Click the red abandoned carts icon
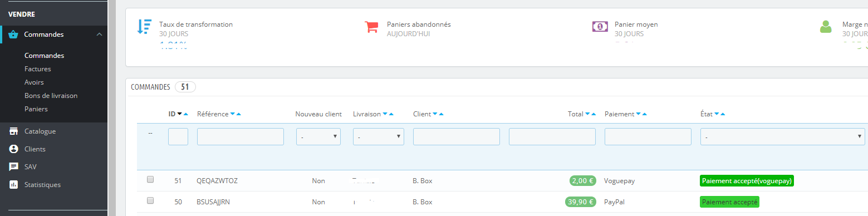This screenshot has height=216, width=868. [371, 27]
